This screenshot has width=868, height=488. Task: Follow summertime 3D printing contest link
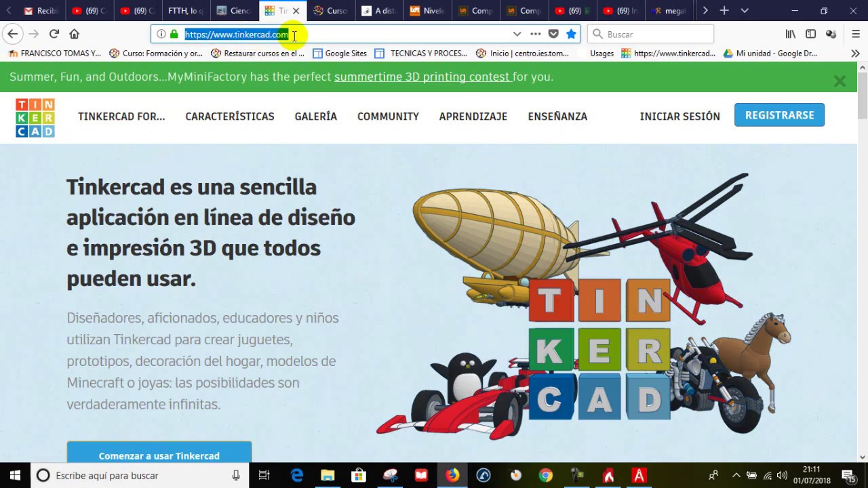pyautogui.click(x=422, y=77)
